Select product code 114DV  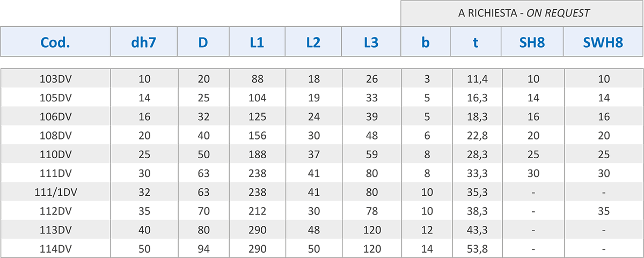coord(56,249)
